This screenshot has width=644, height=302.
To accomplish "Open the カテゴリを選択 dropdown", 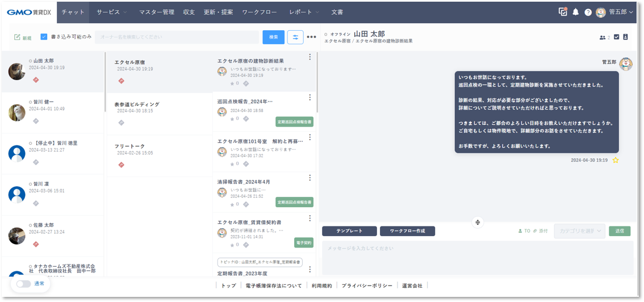I will click(579, 231).
